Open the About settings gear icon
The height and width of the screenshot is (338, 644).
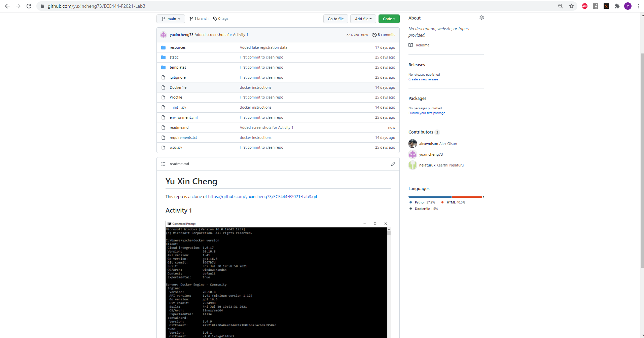(x=481, y=17)
